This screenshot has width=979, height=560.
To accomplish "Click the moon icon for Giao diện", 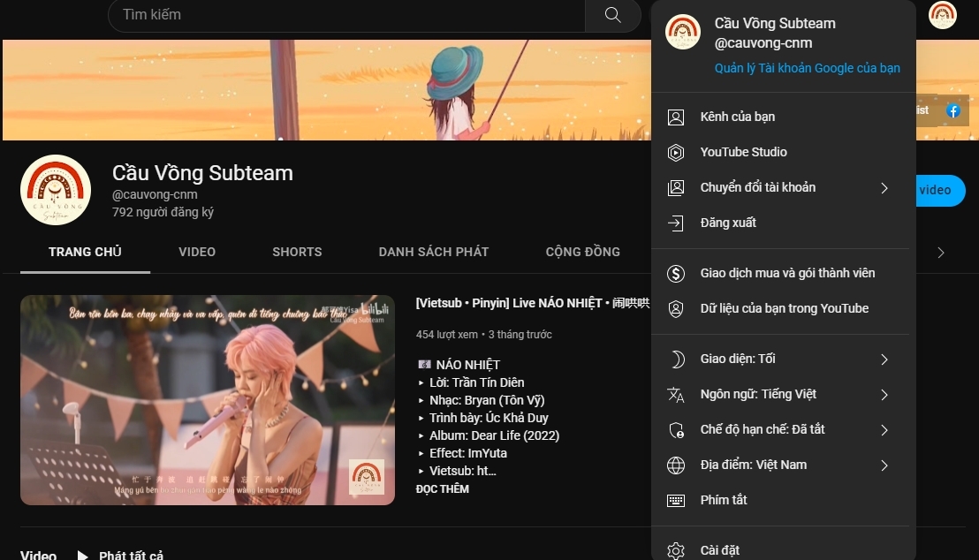I will coord(676,359).
